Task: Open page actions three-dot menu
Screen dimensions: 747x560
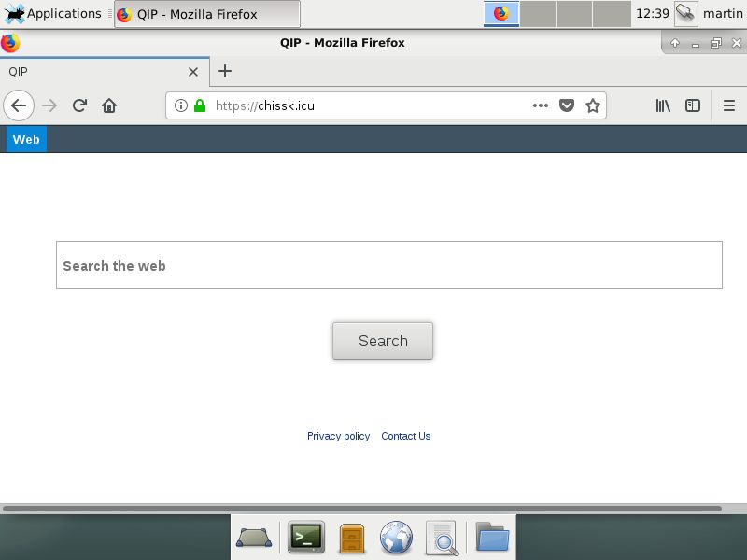Action: (x=541, y=105)
